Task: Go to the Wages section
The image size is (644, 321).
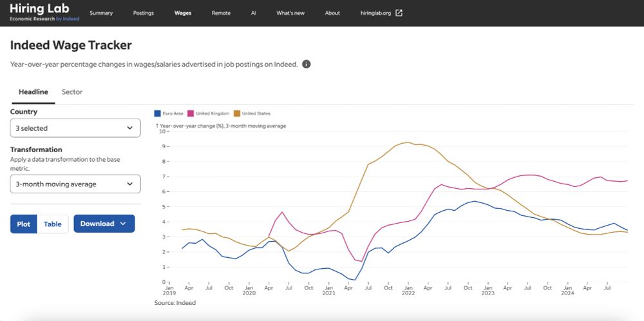Action: (x=183, y=13)
